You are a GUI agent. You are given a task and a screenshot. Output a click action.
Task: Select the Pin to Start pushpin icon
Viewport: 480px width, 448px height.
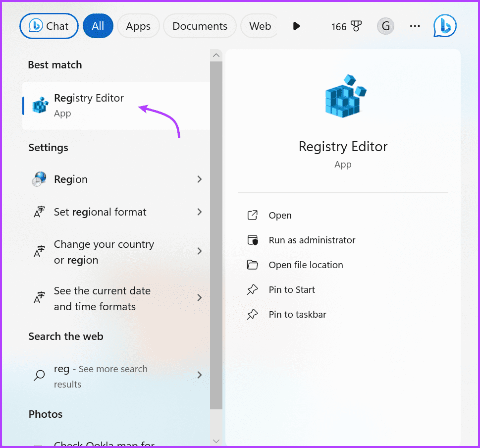[253, 289]
